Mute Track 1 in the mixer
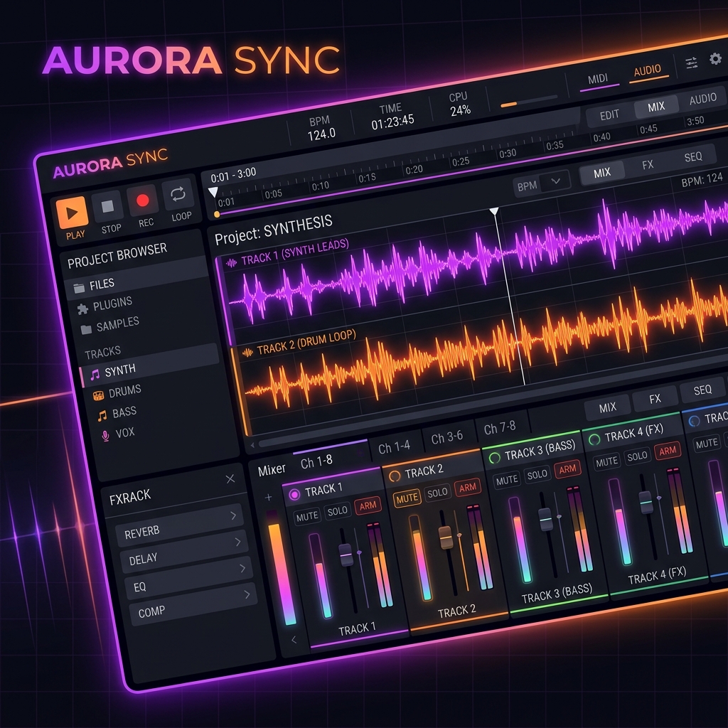This screenshot has height=728, width=728. pyautogui.click(x=307, y=516)
